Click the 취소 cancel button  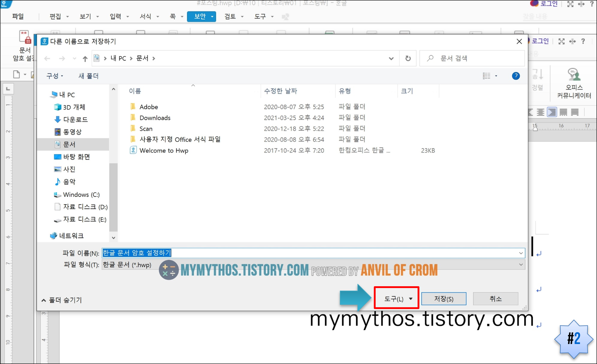coord(495,299)
